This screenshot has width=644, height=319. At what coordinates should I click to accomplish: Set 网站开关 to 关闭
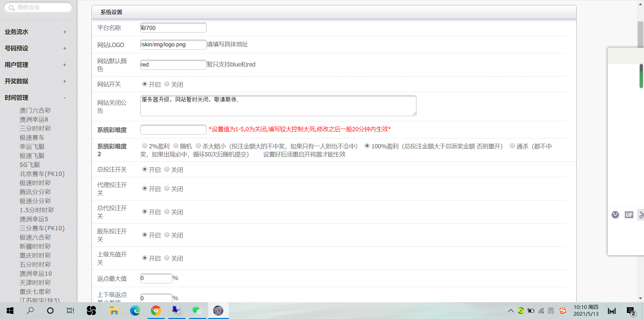[x=167, y=84]
